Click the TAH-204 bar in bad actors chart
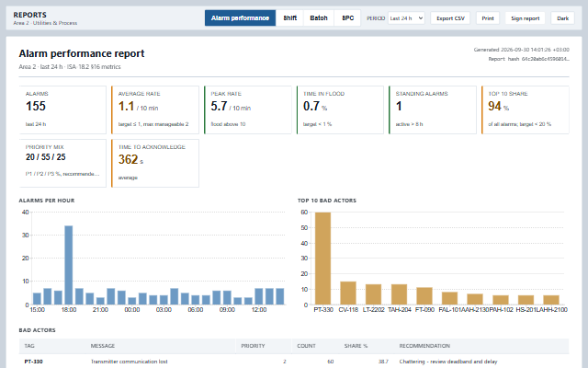588x368 pixels. point(399,294)
